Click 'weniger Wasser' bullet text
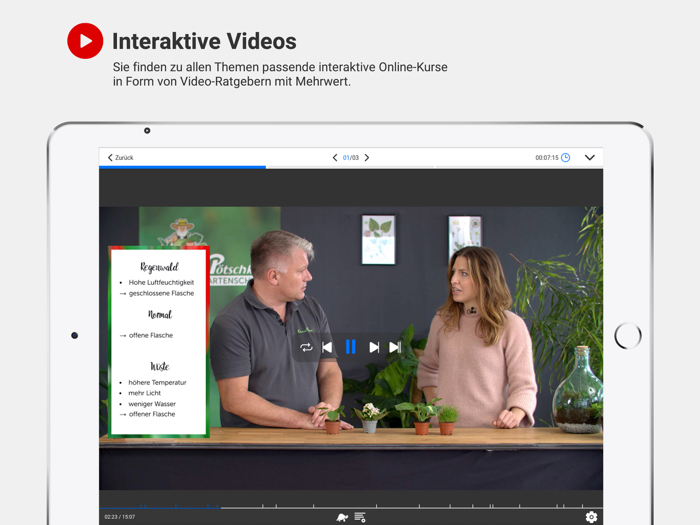 coord(152,404)
